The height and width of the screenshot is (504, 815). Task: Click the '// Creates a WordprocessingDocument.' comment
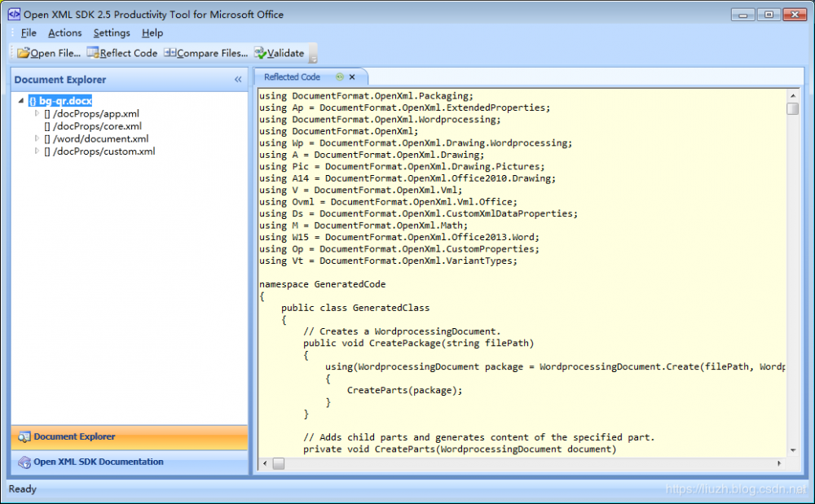pos(402,331)
